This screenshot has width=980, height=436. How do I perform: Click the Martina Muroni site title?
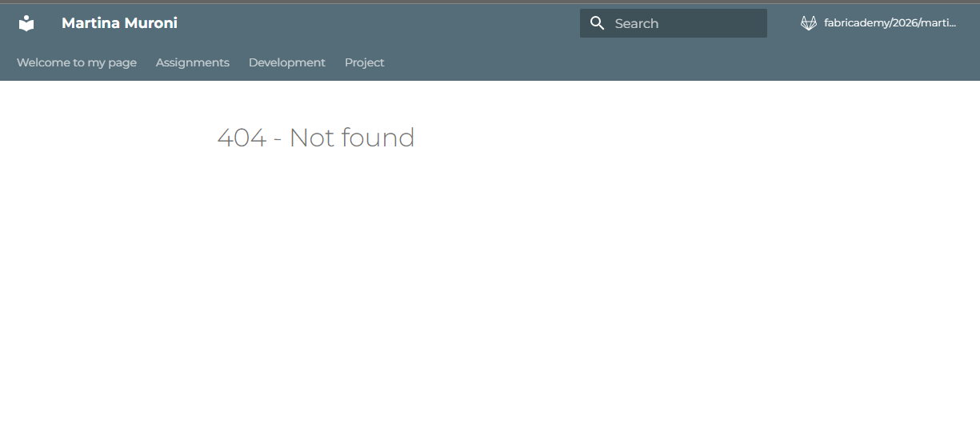119,23
